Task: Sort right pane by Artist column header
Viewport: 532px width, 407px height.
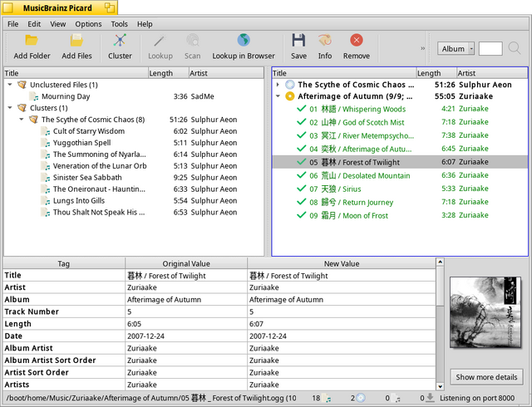Action: point(492,73)
